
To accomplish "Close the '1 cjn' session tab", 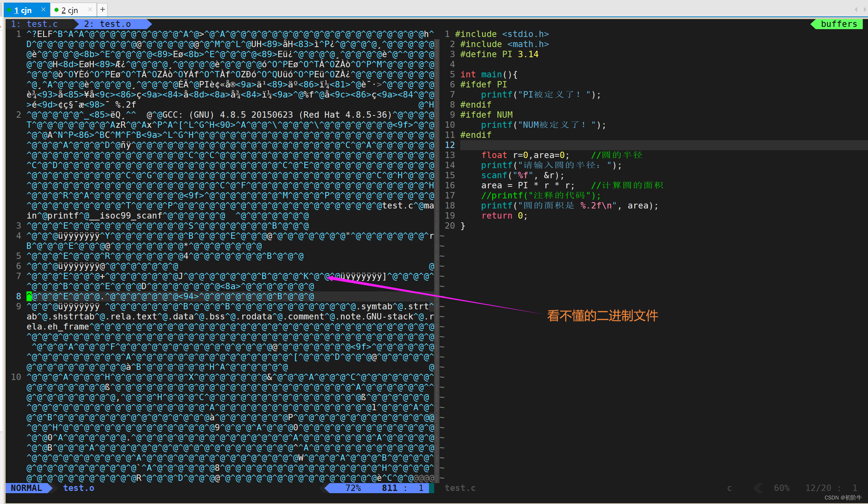I will tap(43, 9).
